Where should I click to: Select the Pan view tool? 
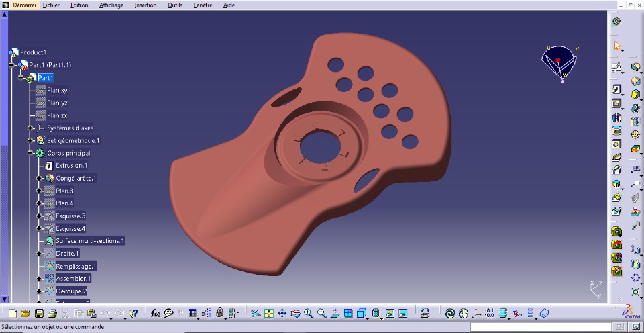point(282,314)
